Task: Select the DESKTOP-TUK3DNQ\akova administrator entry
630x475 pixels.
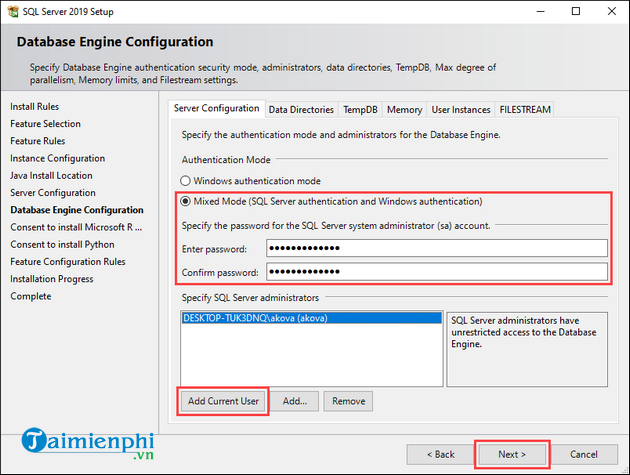Action: click(312, 318)
